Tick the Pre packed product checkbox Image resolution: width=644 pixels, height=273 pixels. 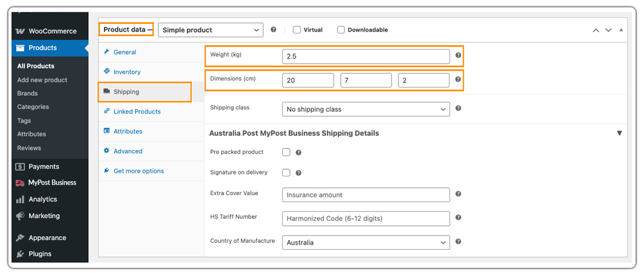[x=286, y=152]
